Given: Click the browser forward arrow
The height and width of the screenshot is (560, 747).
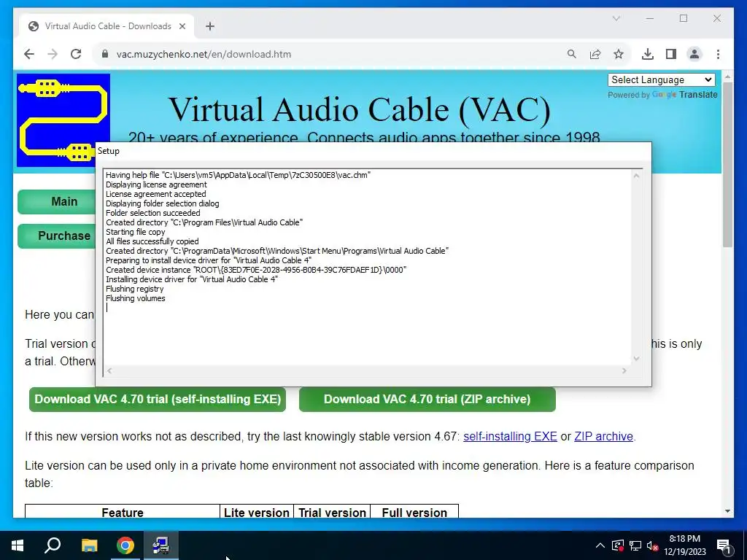Looking at the screenshot, I should [x=53, y=54].
